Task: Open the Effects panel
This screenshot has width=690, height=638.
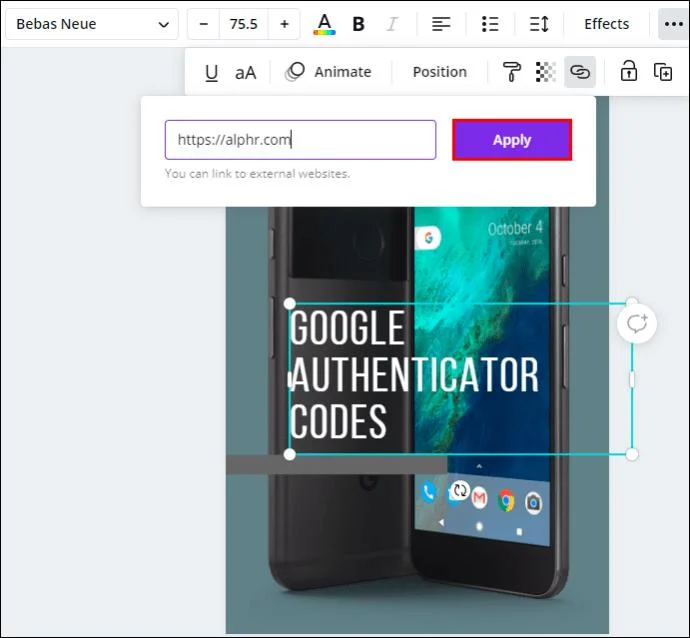Action: [606, 24]
